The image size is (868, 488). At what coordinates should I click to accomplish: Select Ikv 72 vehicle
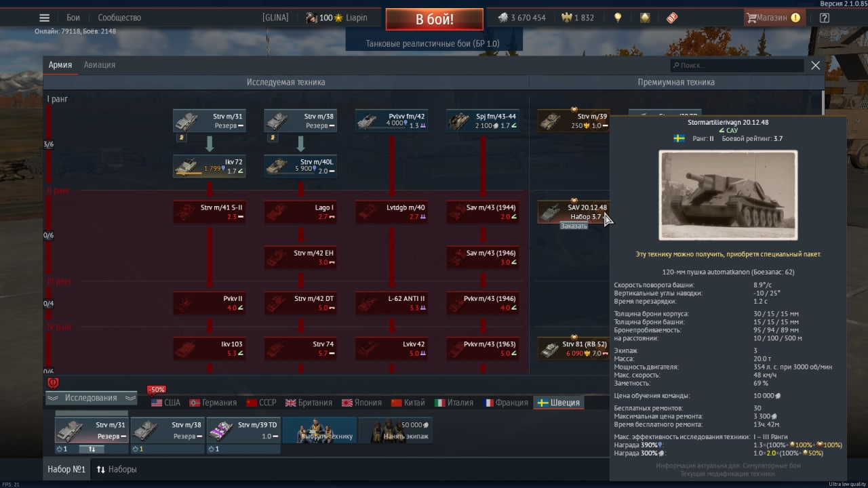[210, 167]
